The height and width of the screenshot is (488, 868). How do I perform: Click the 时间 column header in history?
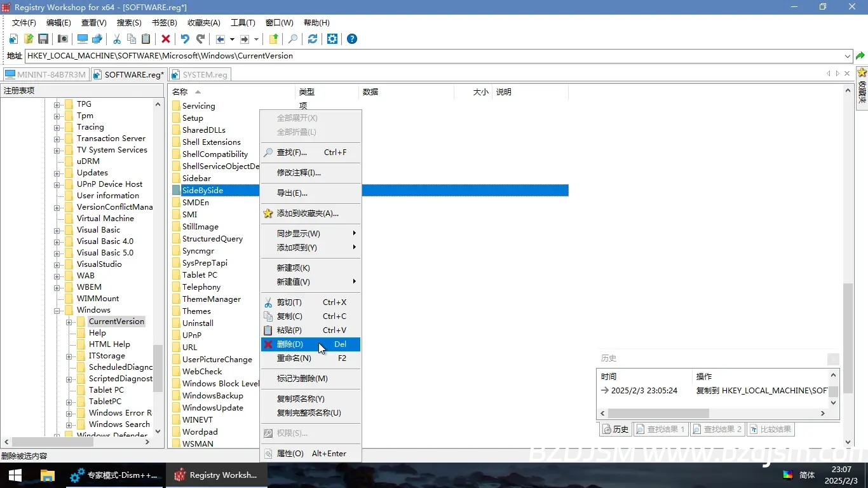[x=644, y=377]
